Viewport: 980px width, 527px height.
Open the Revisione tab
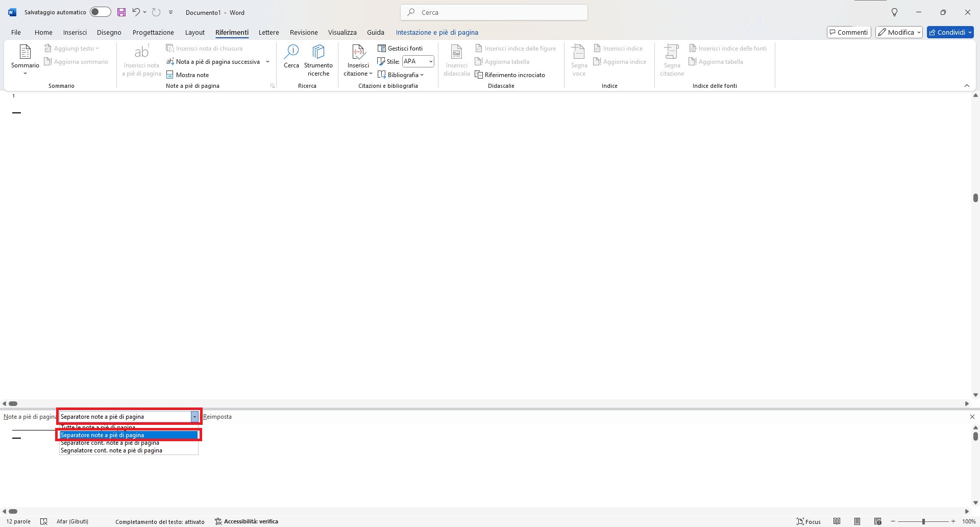click(x=304, y=32)
